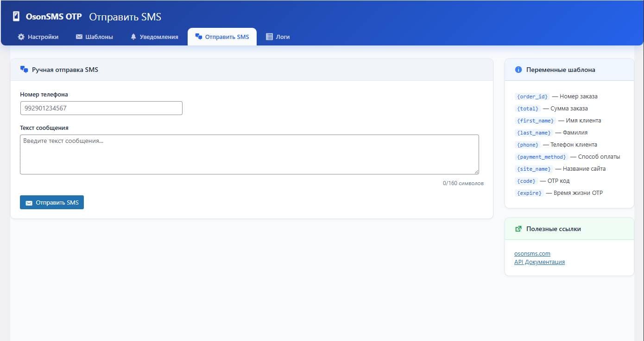Click inside the Текст сообщения textarea
Viewport: 644px width, 341px height.
point(249,154)
